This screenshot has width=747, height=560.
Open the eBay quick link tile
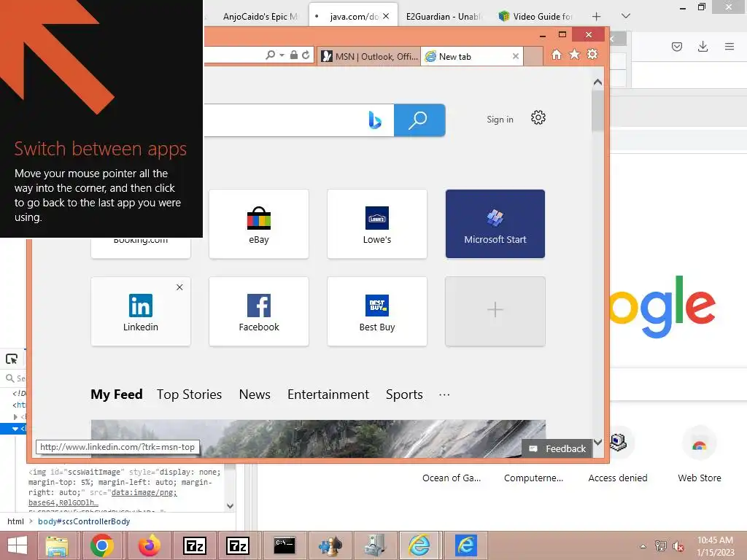[259, 224]
